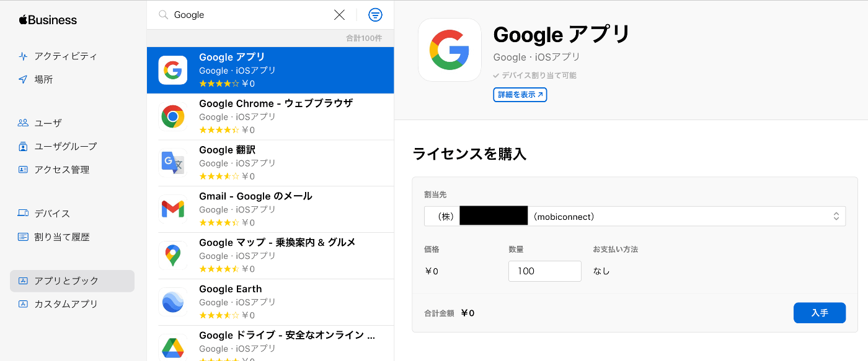
Task: Open the 割当先 location dropdown
Action: tap(635, 217)
